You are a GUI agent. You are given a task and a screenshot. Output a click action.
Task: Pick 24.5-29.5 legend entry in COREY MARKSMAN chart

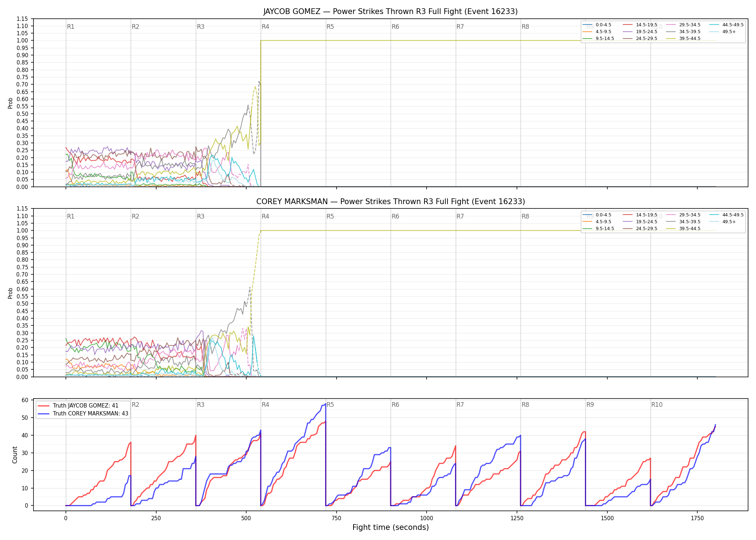pos(640,229)
